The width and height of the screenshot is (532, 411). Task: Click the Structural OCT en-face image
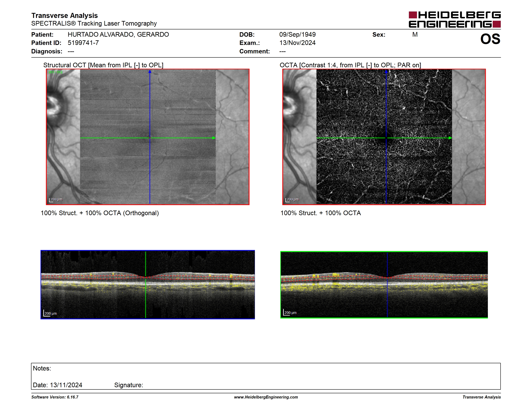pyautogui.click(x=148, y=137)
